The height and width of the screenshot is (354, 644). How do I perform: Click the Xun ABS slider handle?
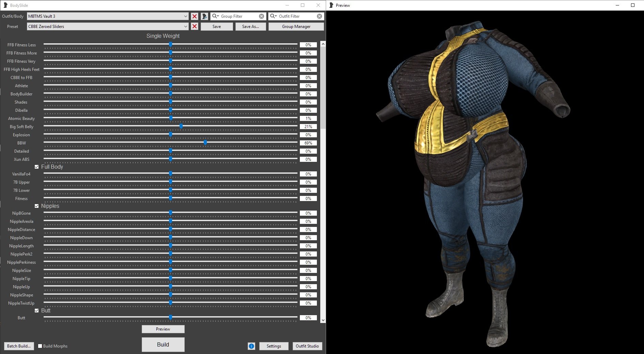[x=170, y=159]
